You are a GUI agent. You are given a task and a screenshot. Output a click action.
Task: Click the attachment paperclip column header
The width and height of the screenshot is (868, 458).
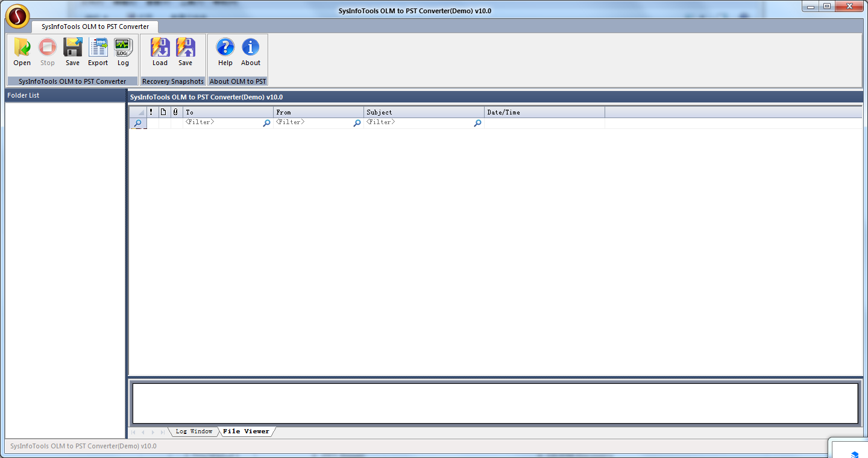tap(175, 112)
